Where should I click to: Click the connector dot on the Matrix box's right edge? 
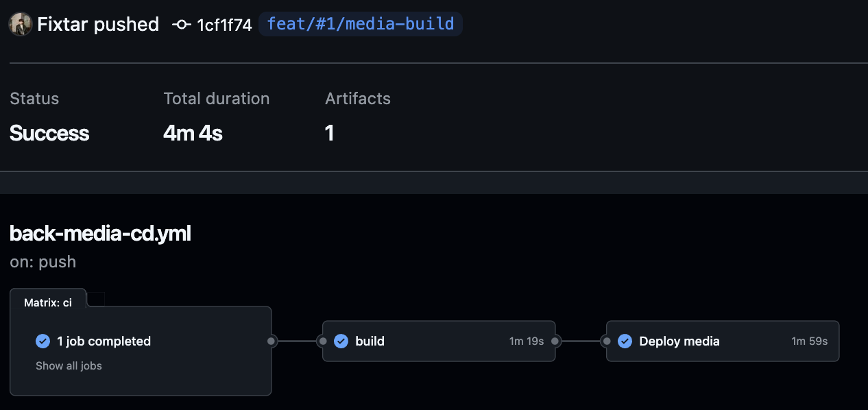pyautogui.click(x=272, y=341)
